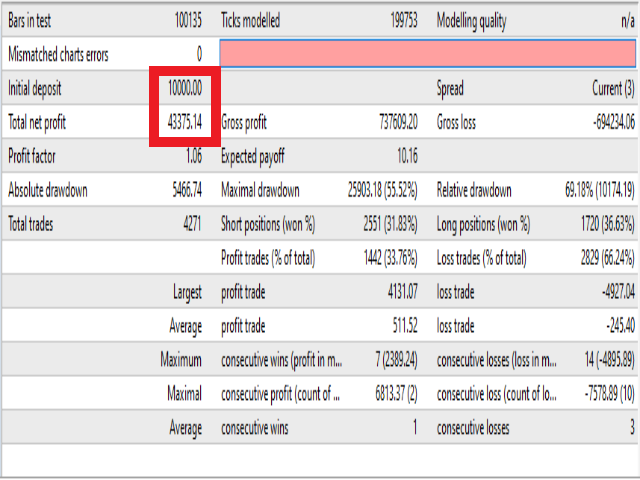
Task: Click the Total trades value 4271
Action: (192, 224)
